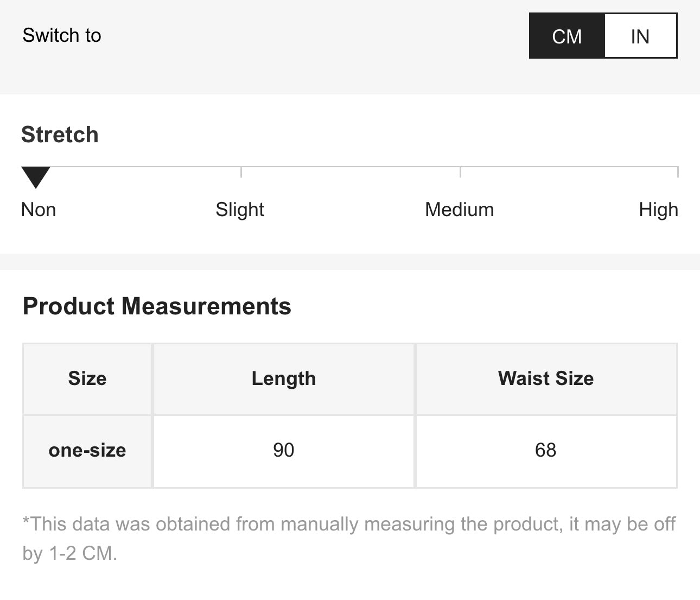Select the one-size row label
Image resolution: width=700 pixels, height=600 pixels.
pos(87,450)
